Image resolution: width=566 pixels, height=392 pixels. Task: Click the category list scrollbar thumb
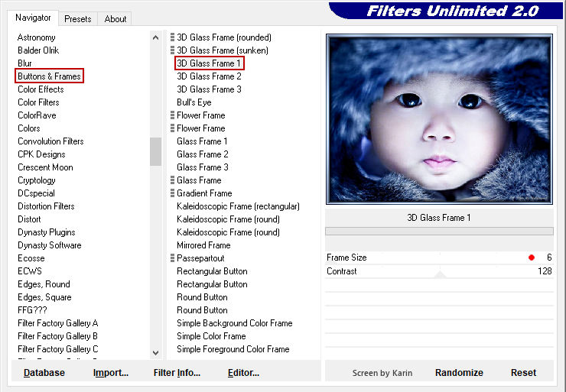click(x=156, y=151)
